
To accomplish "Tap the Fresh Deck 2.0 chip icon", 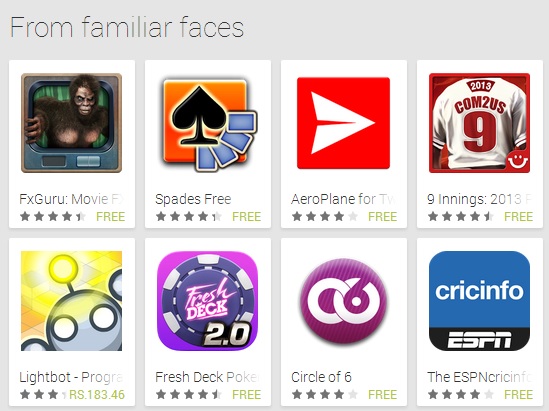I will (207, 301).
